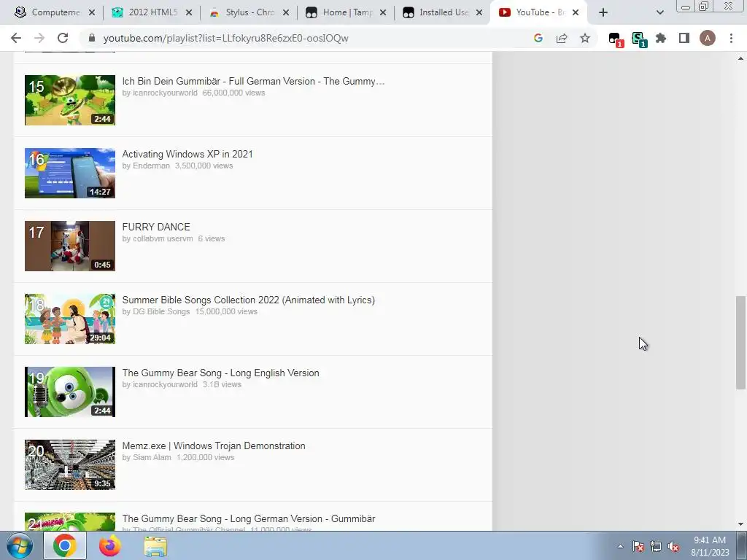Viewport: 747px width, 560px height.
Task: Visit icanrockyourworld channel under video 19
Action: click(x=165, y=384)
